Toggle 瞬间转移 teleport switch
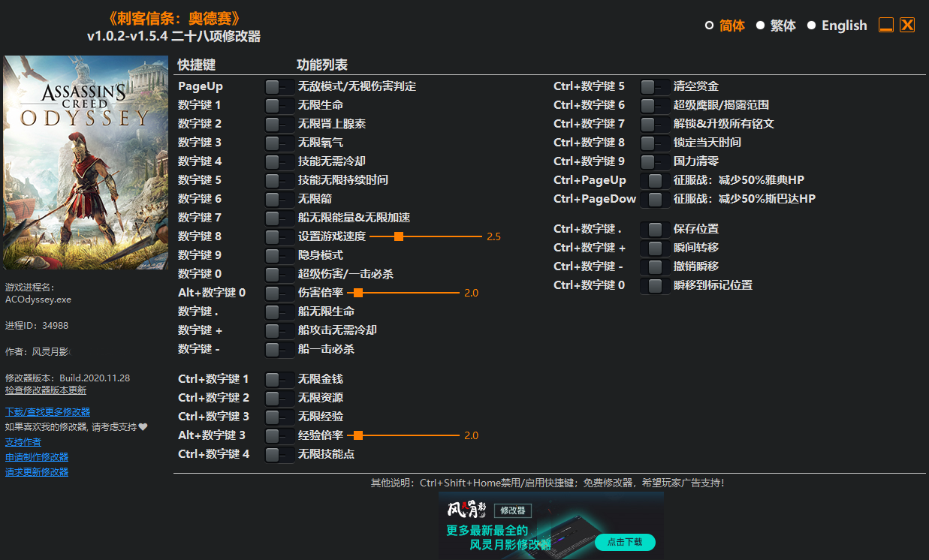 [655, 248]
